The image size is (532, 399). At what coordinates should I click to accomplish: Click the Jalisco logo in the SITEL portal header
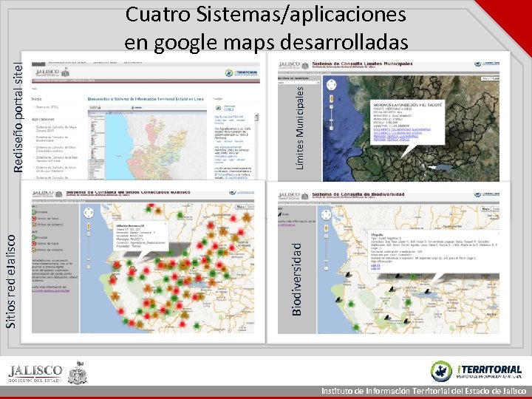52,72
